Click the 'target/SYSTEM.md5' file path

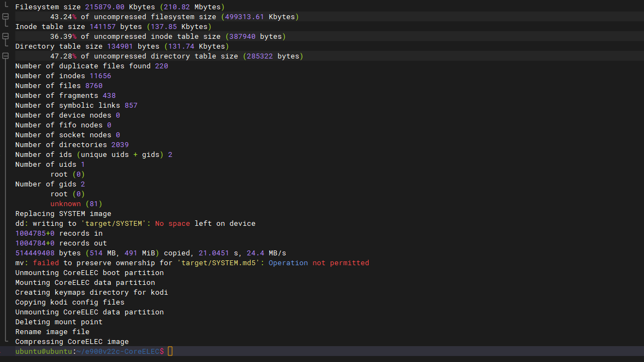tap(220, 263)
